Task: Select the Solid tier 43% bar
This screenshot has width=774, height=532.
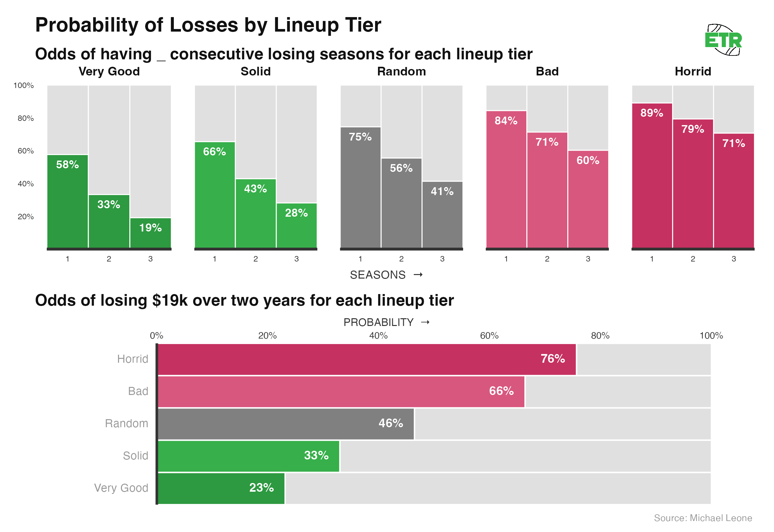Action: (256, 213)
